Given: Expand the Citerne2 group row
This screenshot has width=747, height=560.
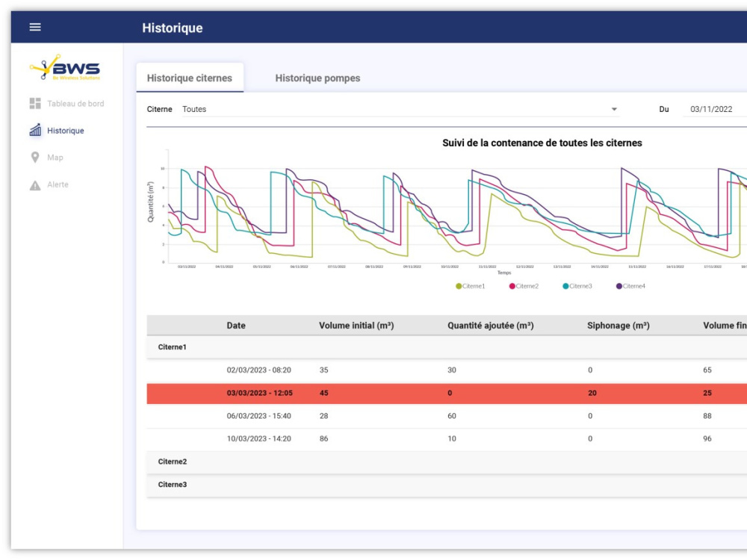Looking at the screenshot, I should pyautogui.click(x=447, y=461).
